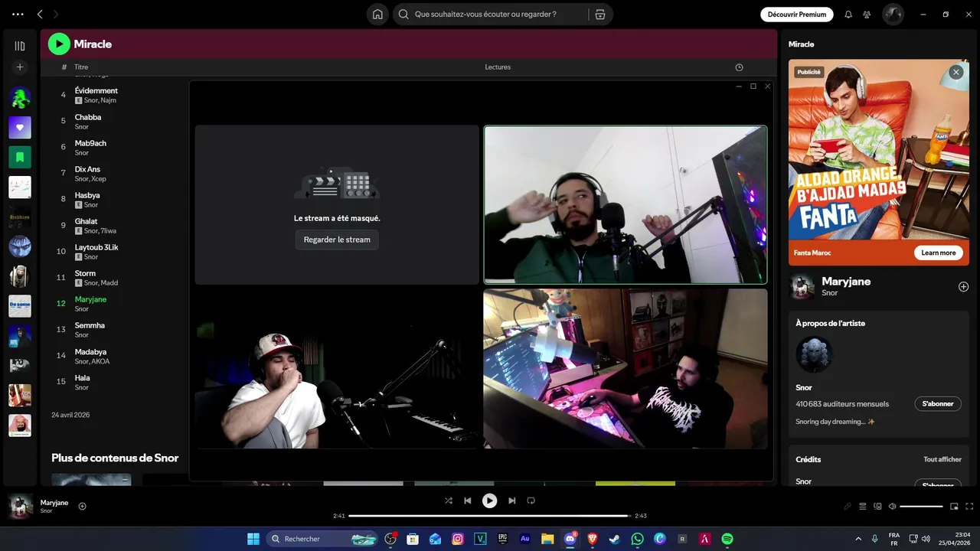This screenshot has width=980, height=551.
Task: Skip to next track
Action: tap(511, 500)
